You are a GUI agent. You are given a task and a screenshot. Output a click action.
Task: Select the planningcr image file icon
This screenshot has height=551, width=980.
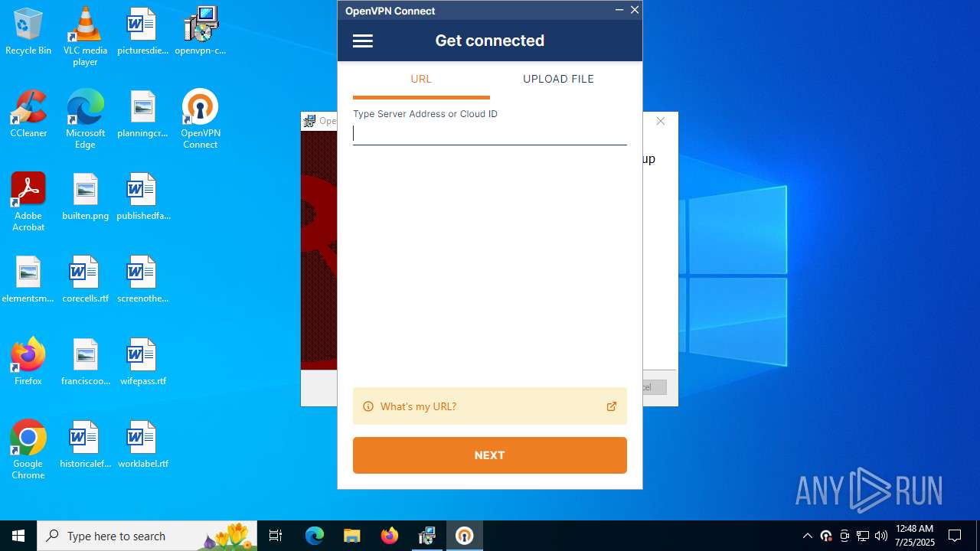click(142, 114)
